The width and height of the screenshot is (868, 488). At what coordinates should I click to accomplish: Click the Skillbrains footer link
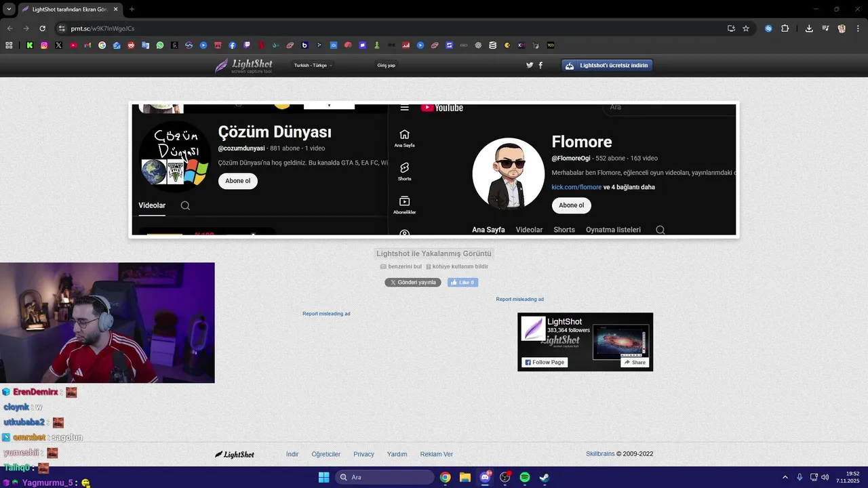coord(600,454)
